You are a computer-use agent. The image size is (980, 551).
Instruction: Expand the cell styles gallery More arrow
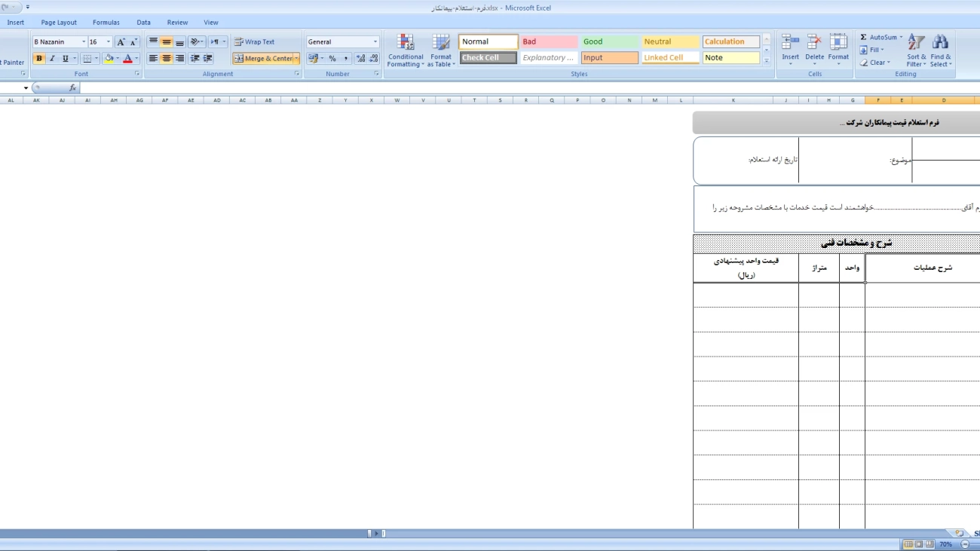[x=767, y=61]
